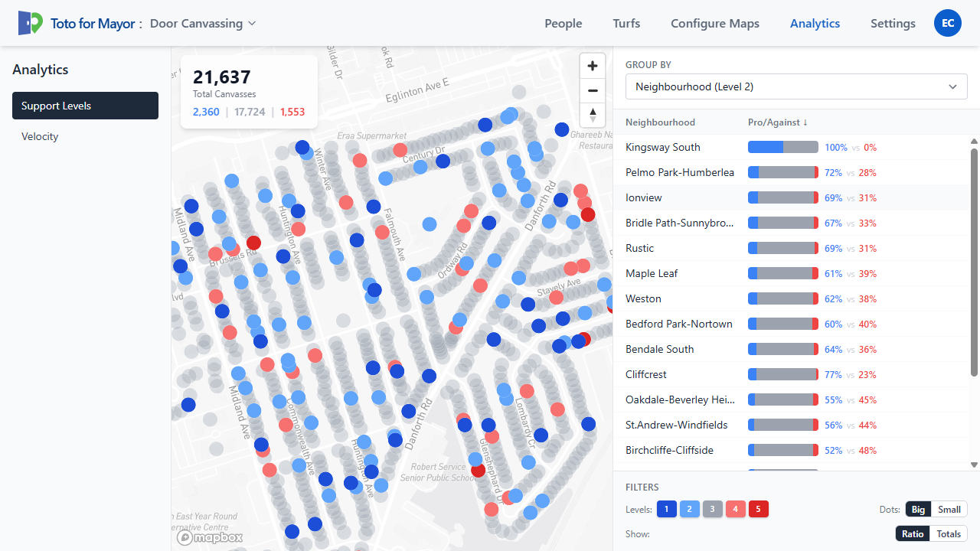
Task: Select the Bridle Path-Sunnybro... row
Action: 791,223
